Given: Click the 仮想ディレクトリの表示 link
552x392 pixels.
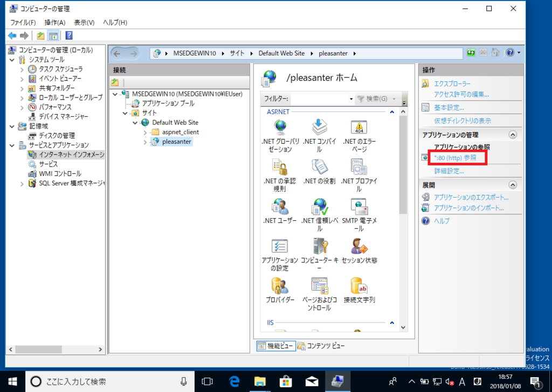Looking at the screenshot, I should (462, 121).
